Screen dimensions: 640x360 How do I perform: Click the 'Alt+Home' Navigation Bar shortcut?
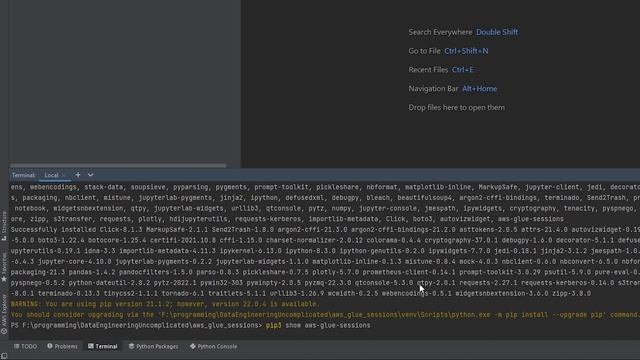tap(480, 89)
